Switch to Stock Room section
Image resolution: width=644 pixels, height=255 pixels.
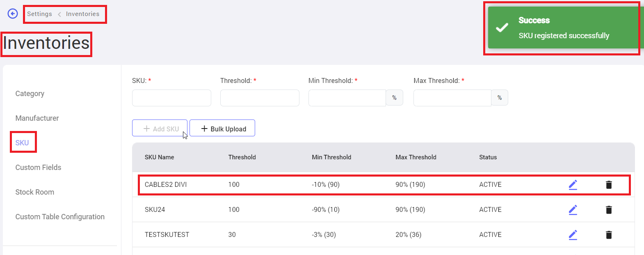[35, 192]
